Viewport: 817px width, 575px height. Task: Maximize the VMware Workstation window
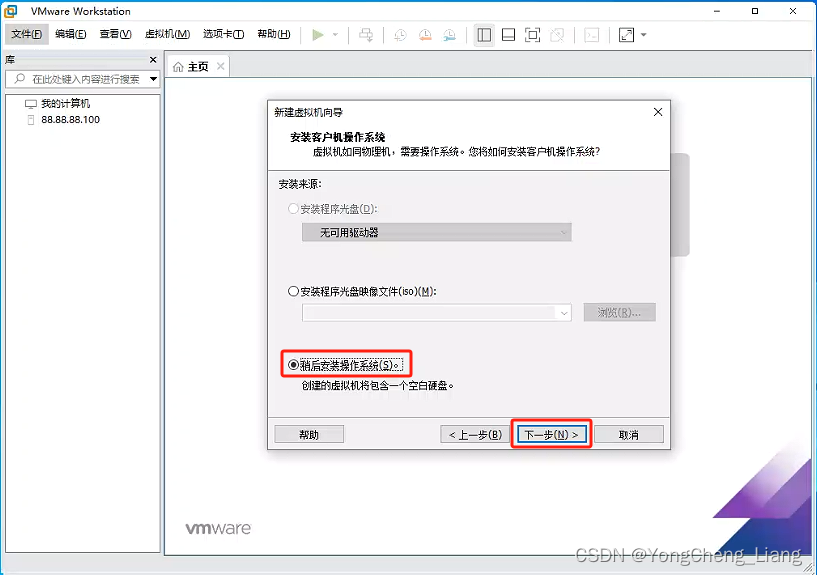(x=755, y=11)
